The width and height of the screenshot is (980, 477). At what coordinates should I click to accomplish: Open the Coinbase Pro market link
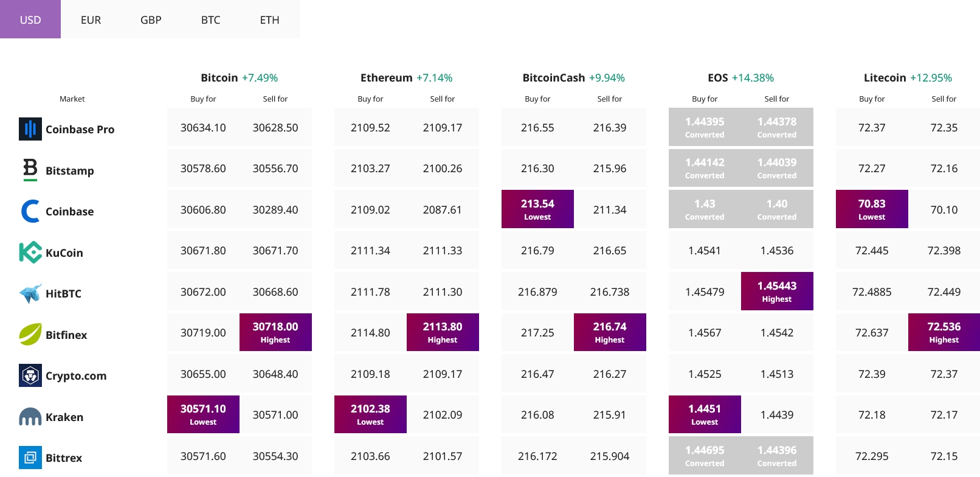coord(80,130)
